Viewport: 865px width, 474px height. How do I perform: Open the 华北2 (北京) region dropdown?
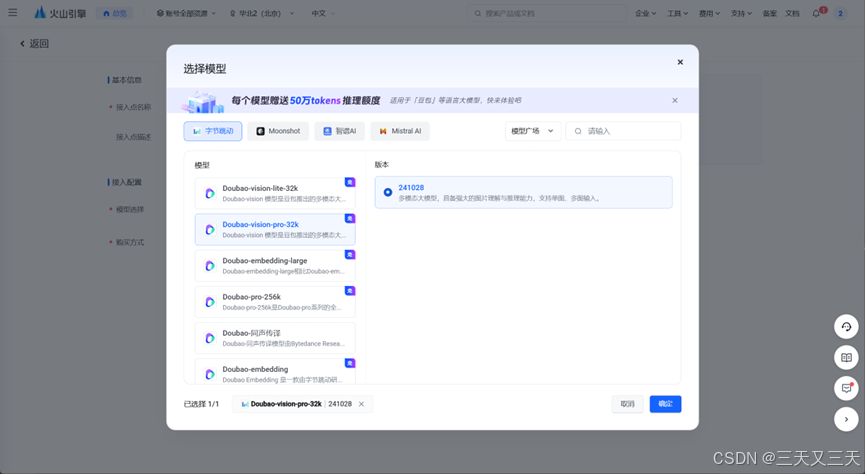261,13
